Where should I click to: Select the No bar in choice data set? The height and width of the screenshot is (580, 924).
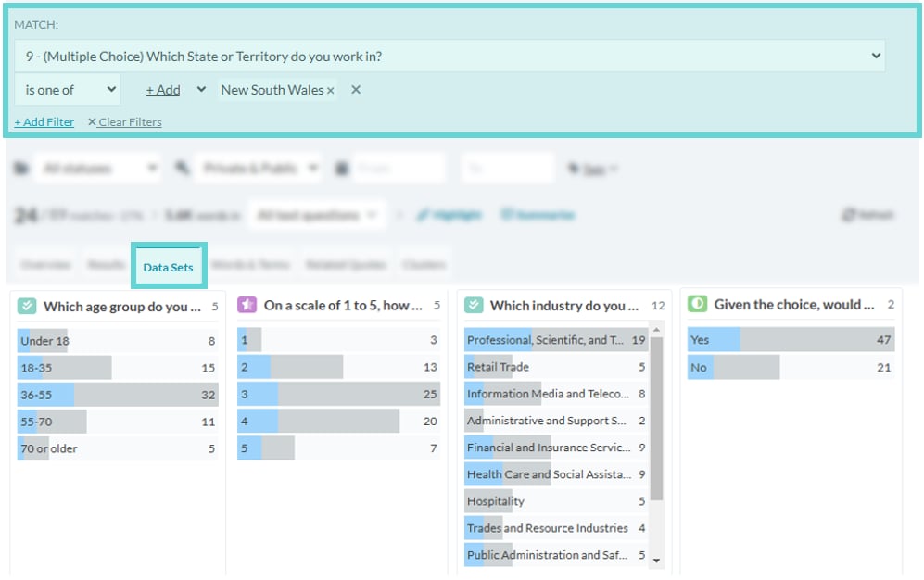click(x=791, y=368)
